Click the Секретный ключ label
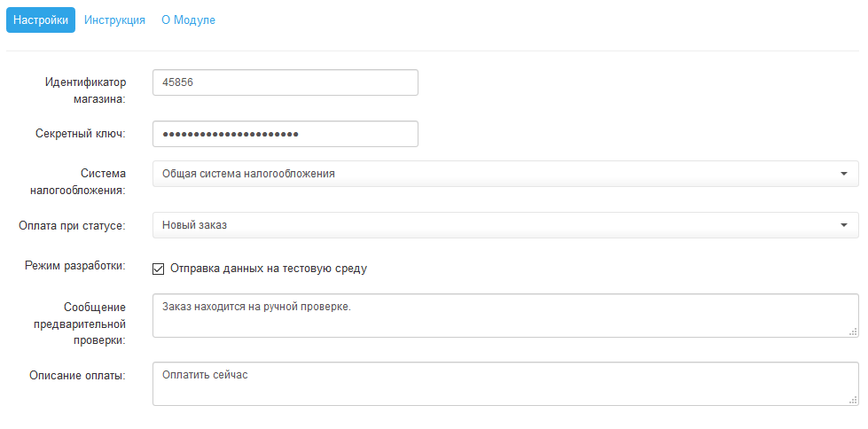The image size is (868, 429). click(81, 134)
